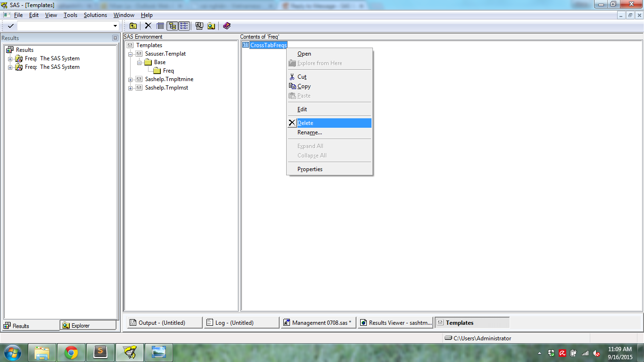Select the Delete X toolbar icon

[148, 26]
